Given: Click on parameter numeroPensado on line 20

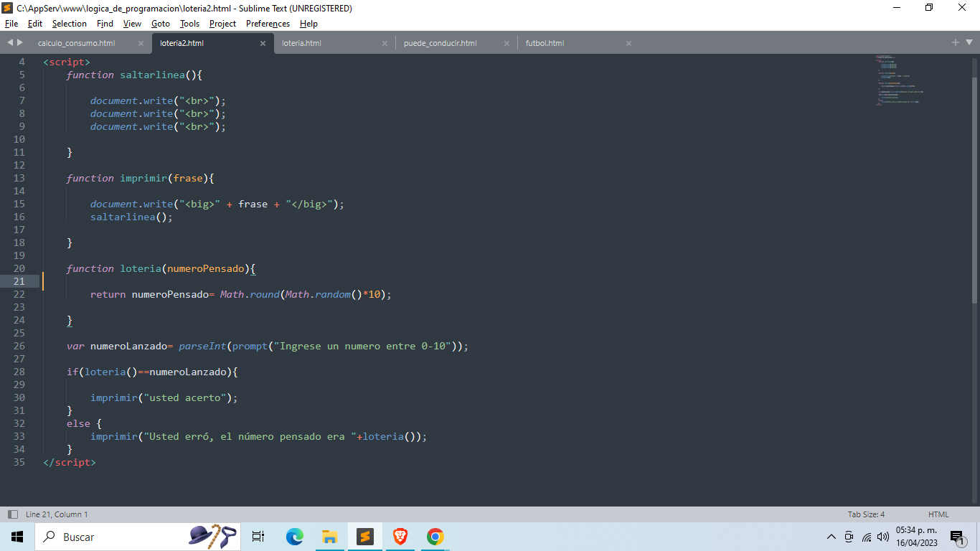Looking at the screenshot, I should pos(206,268).
